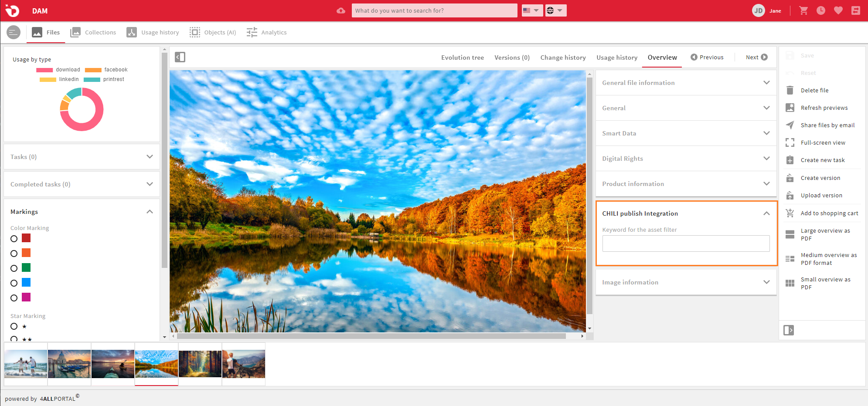868x406 pixels.
Task: Click the search input field
Action: pos(434,10)
